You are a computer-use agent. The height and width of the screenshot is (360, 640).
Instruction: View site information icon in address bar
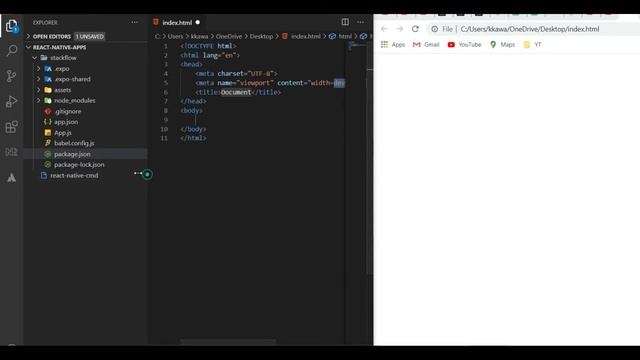click(x=435, y=29)
